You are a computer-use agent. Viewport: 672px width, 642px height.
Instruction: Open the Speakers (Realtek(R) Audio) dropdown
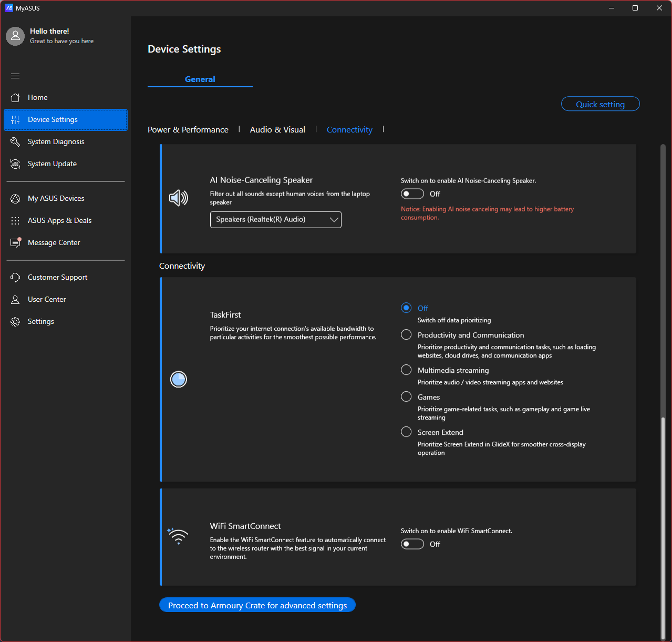point(276,219)
